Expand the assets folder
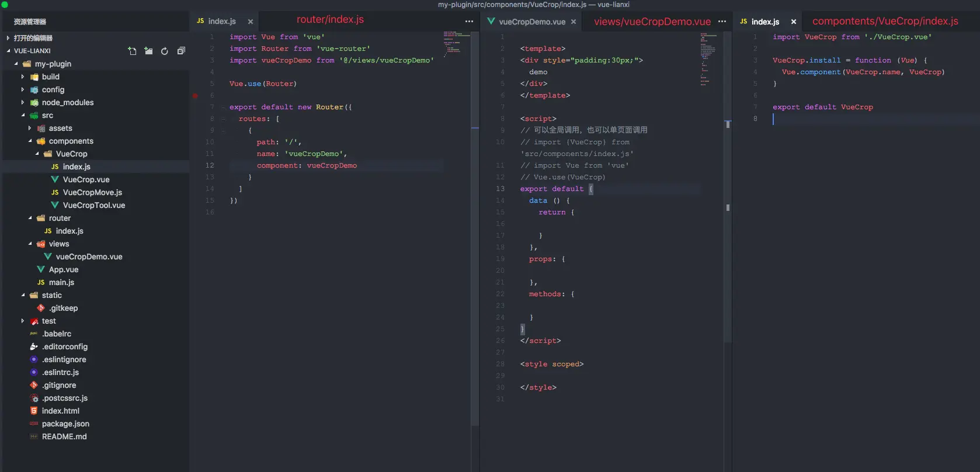The width and height of the screenshot is (980, 472). (30, 128)
